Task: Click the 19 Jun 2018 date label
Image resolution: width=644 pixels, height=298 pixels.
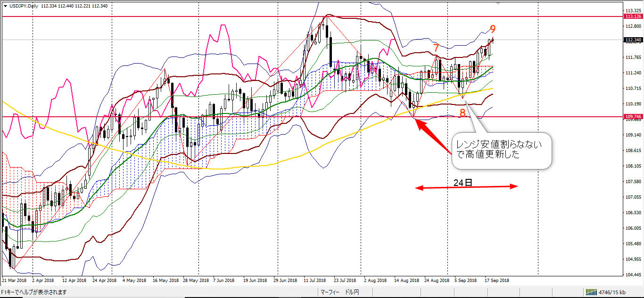Action: pos(256,280)
